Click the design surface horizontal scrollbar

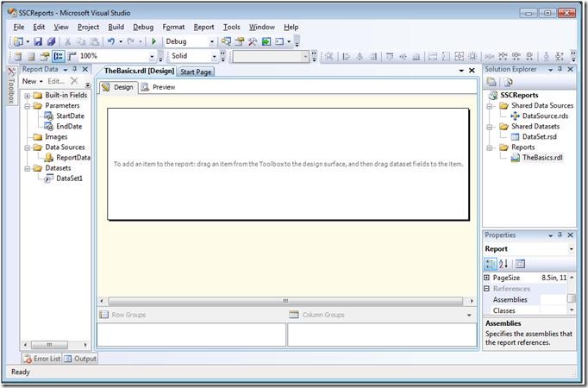(x=285, y=301)
